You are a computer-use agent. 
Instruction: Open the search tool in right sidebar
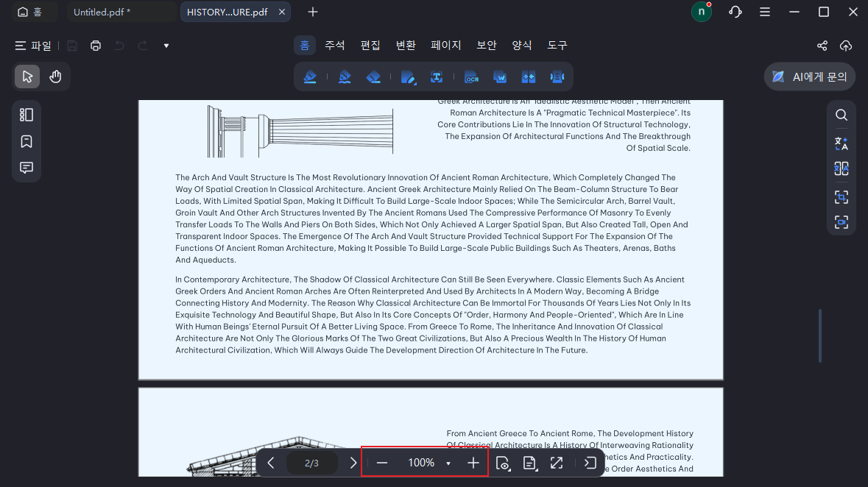841,115
